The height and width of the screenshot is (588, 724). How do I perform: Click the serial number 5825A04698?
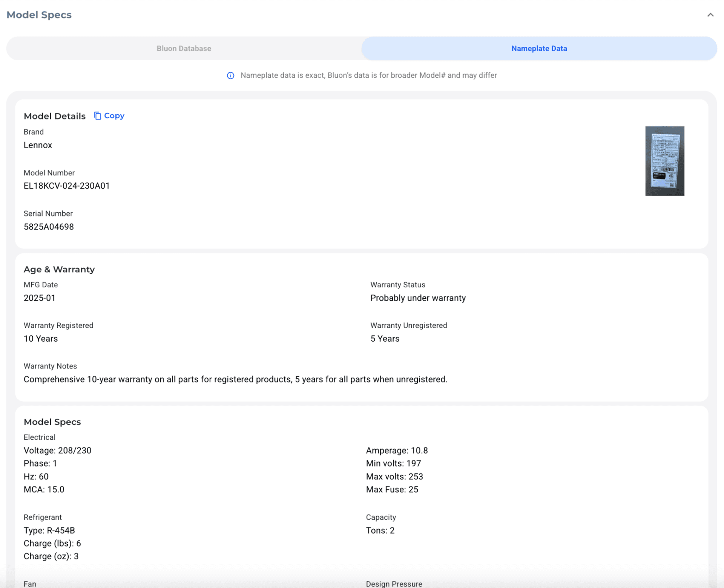point(49,227)
